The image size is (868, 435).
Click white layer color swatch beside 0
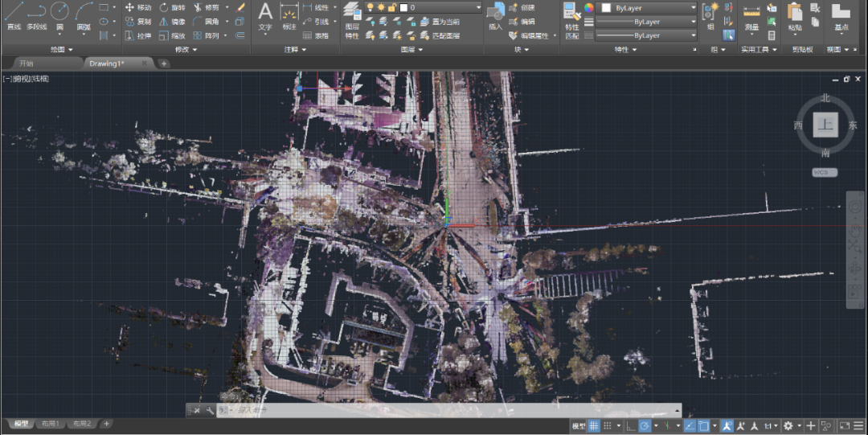tap(403, 8)
